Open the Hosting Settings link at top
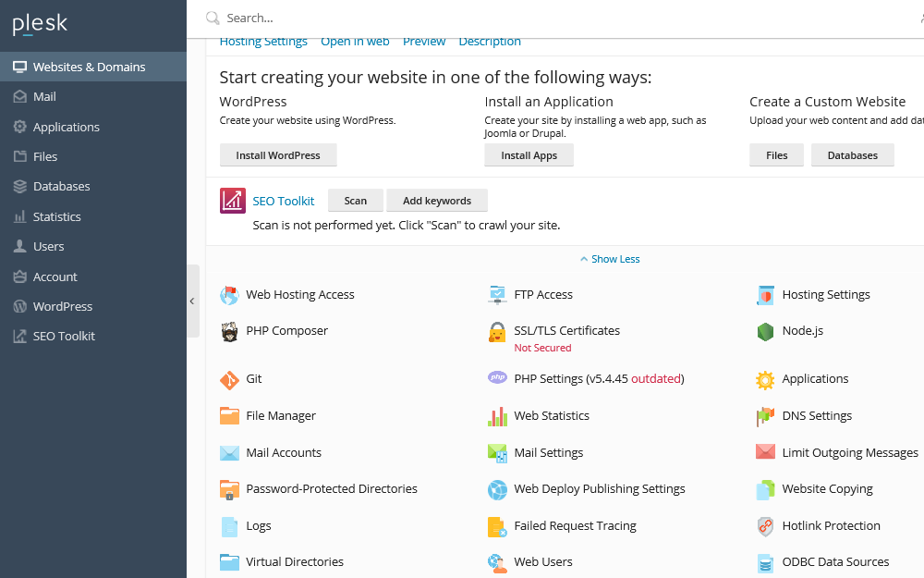 263,42
